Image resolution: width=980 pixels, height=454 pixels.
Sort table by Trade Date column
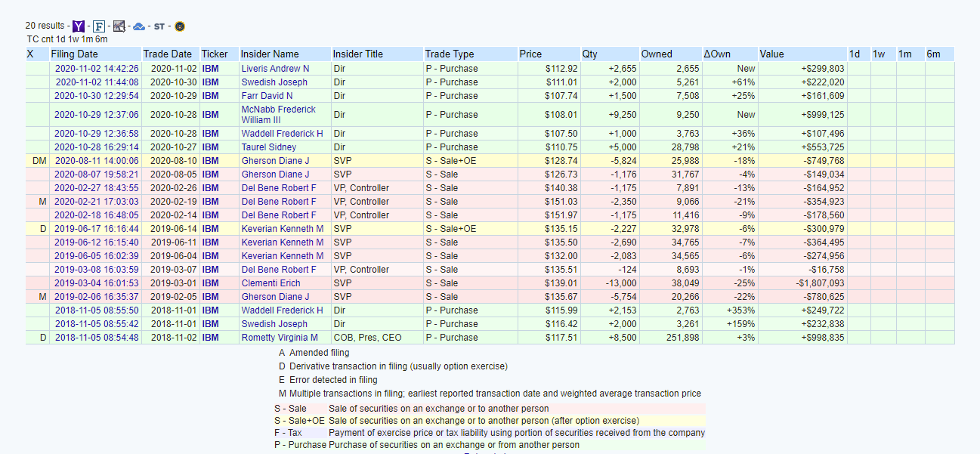click(x=168, y=54)
